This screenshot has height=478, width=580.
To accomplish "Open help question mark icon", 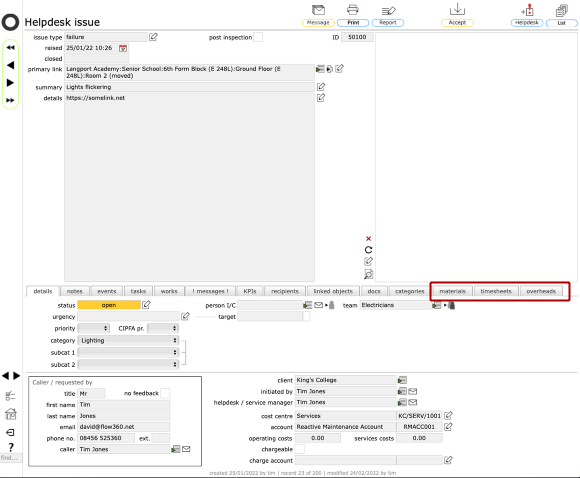I will pos(11,447).
